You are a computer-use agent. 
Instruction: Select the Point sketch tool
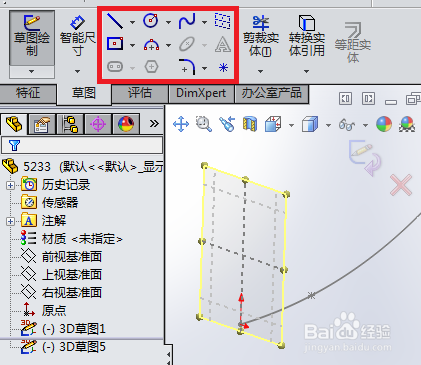pos(223,68)
